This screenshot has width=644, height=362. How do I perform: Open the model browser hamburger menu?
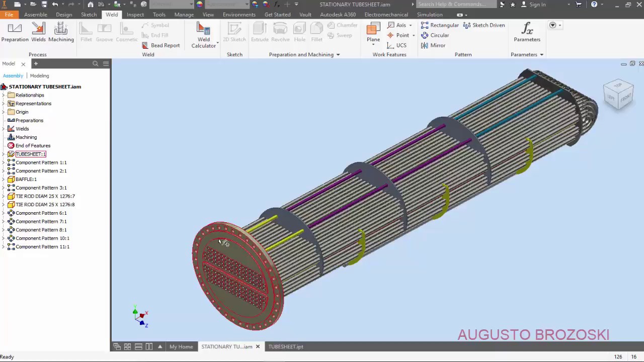[x=106, y=63]
